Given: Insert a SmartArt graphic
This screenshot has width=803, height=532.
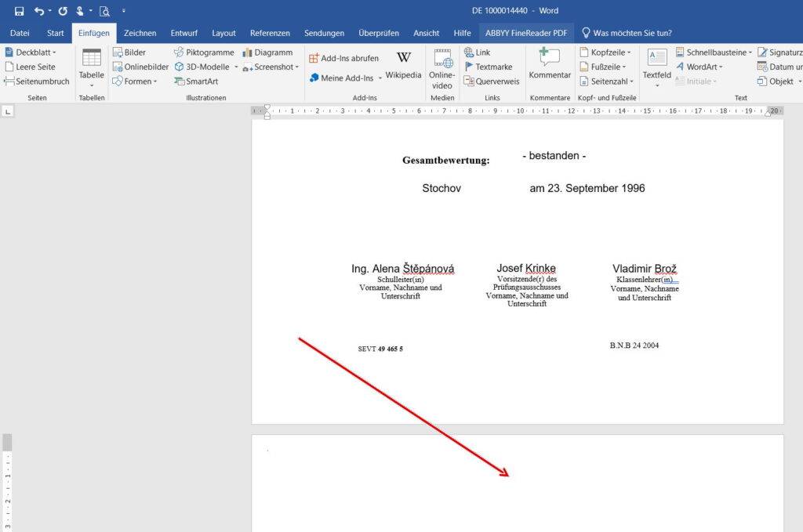Looking at the screenshot, I should 196,81.
